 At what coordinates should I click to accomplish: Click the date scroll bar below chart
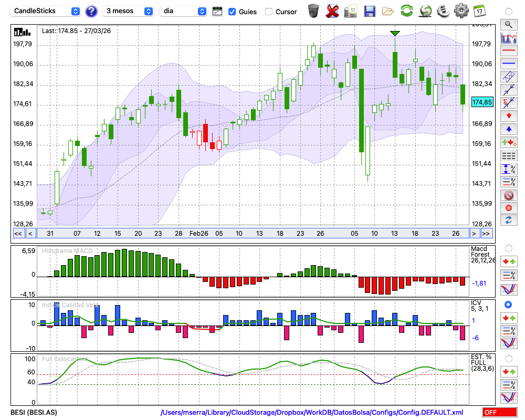pos(253,234)
